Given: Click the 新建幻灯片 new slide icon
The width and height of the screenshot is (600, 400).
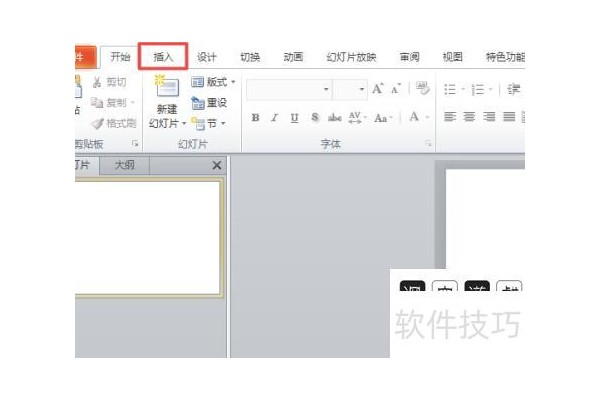Looking at the screenshot, I should 166,87.
